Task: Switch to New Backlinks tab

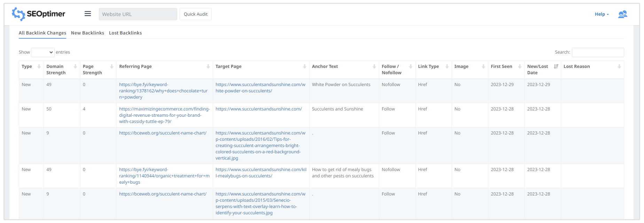Action: [x=87, y=33]
